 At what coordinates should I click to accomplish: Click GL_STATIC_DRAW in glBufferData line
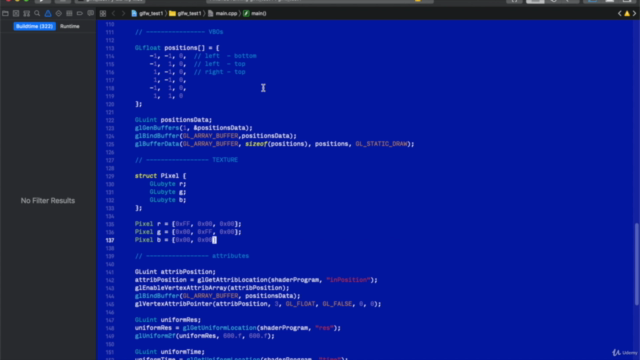(x=381, y=144)
